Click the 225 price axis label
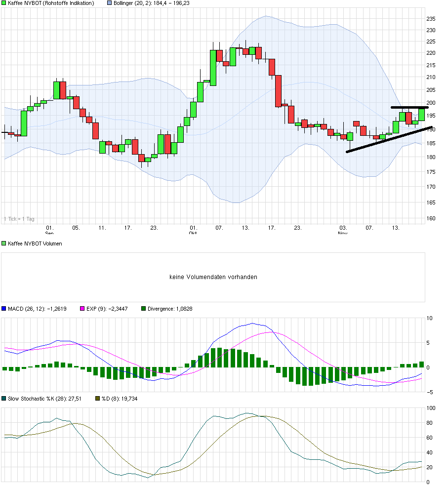Viewport: 448px width, 487px height. coord(431,41)
